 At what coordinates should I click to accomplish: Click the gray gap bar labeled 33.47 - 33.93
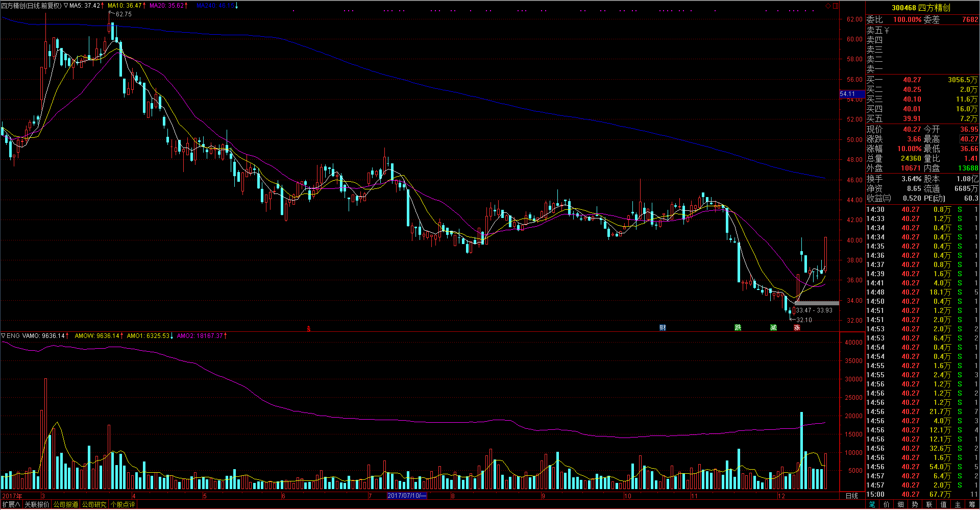coord(816,303)
